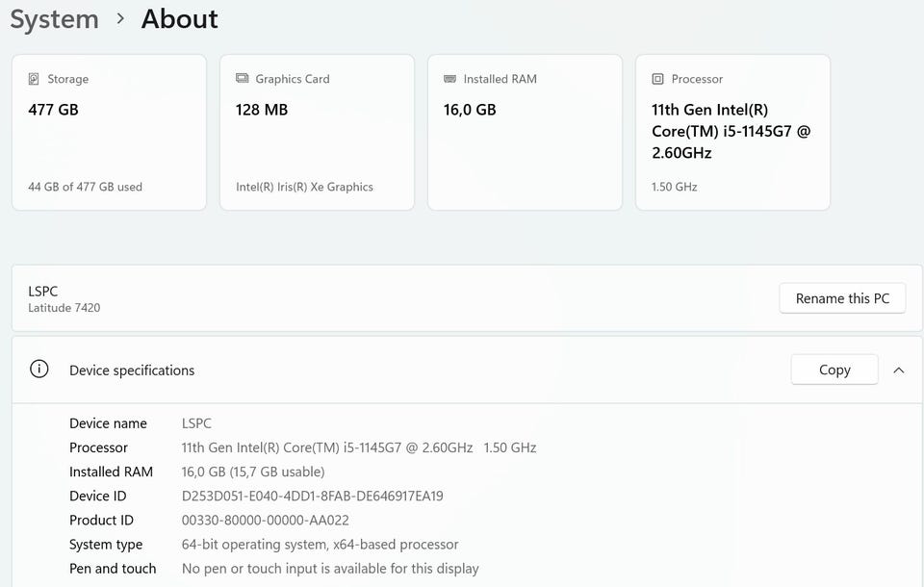Click the System type value text
The height and width of the screenshot is (587, 924).
[x=320, y=545]
